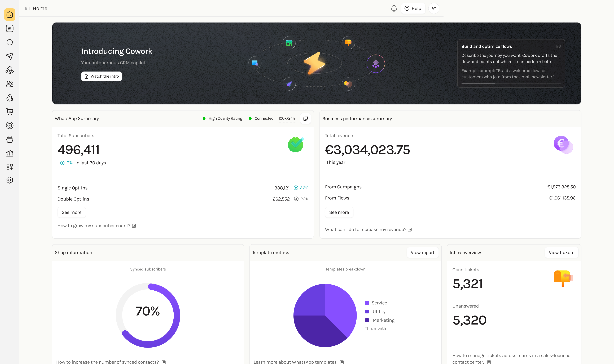This screenshot has height=364, width=614.
Task: Open the chat inbox bubble icon
Action: (x=10, y=42)
